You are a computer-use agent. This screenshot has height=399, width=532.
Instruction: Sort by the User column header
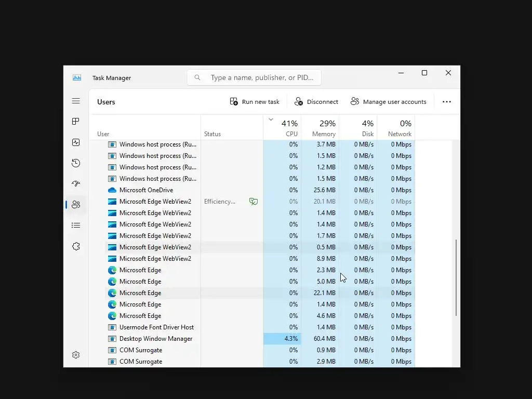[x=145, y=128]
